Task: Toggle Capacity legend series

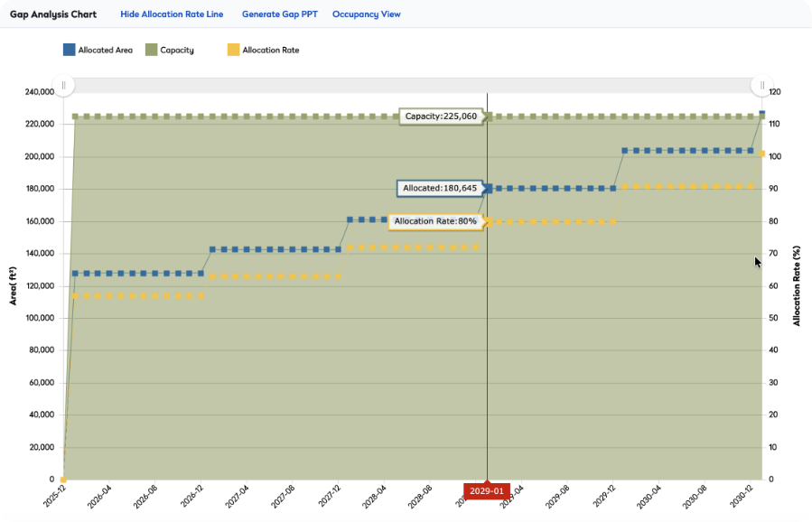Action: click(x=176, y=51)
